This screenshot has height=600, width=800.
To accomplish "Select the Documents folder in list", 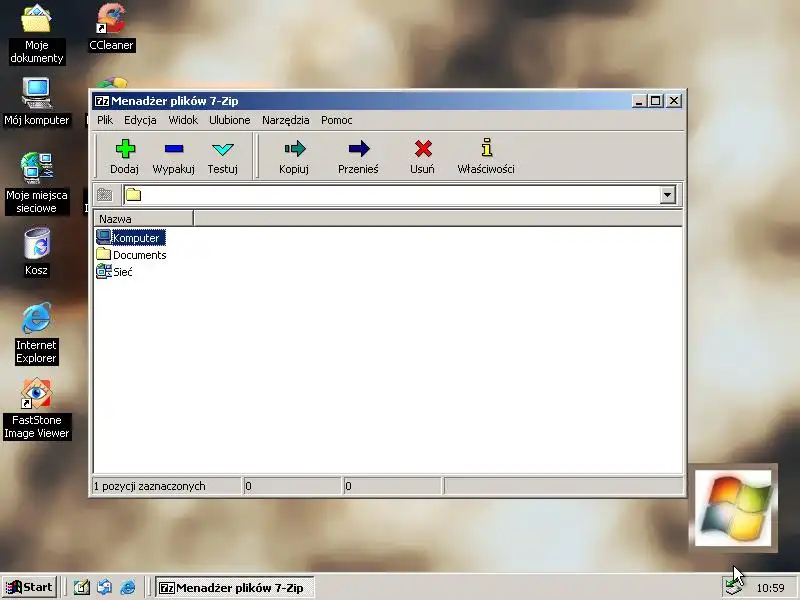I will point(131,255).
